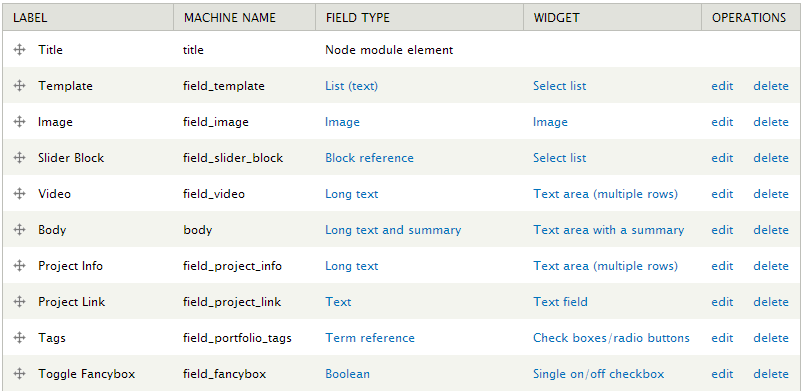The width and height of the screenshot is (804, 391).
Task: Click the move handle on the Body row
Action: coord(19,230)
